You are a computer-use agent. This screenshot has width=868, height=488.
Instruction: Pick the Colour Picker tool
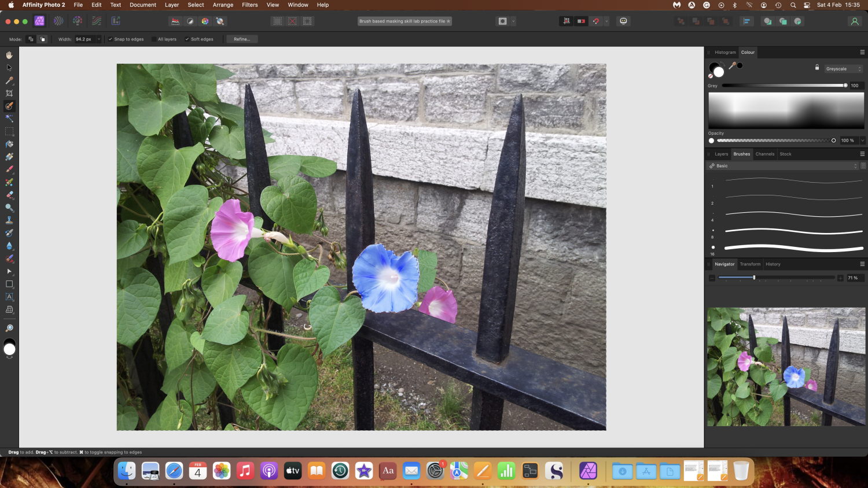(x=9, y=80)
